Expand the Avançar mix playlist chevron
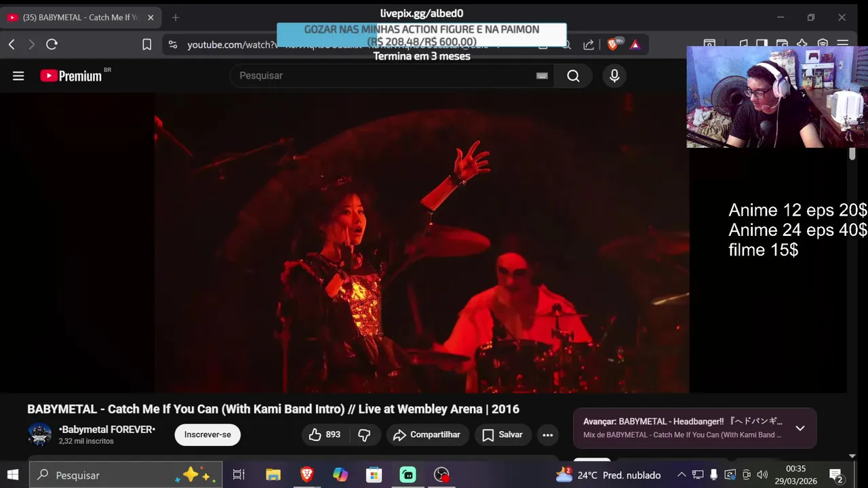868x488 pixels. 800,428
